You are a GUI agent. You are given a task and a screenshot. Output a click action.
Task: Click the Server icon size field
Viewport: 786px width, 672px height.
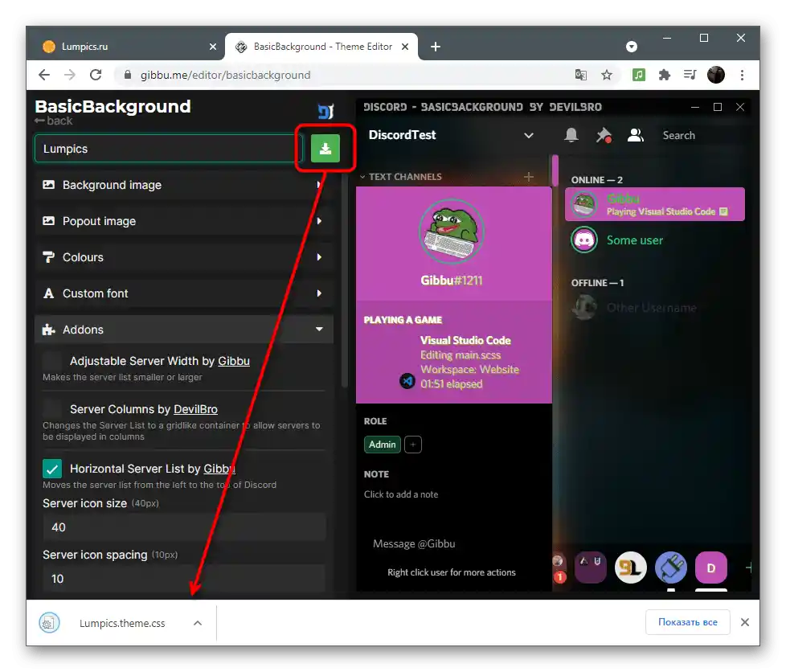point(184,527)
